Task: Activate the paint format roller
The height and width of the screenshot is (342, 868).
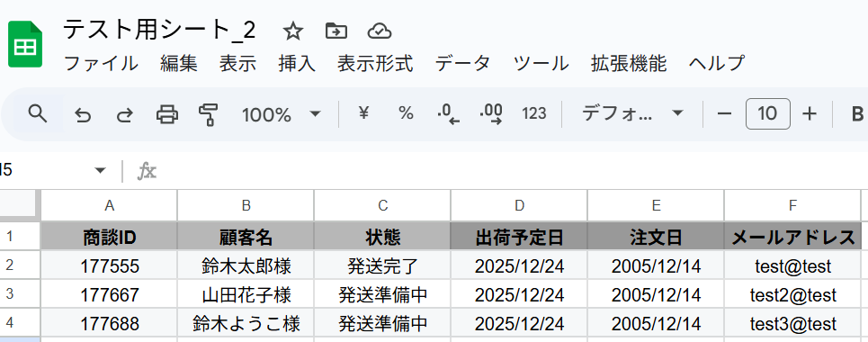Action: point(208,114)
